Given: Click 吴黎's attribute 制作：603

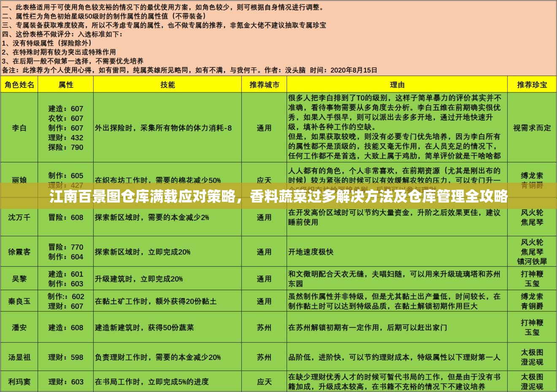Looking at the screenshot, I should [66, 284].
